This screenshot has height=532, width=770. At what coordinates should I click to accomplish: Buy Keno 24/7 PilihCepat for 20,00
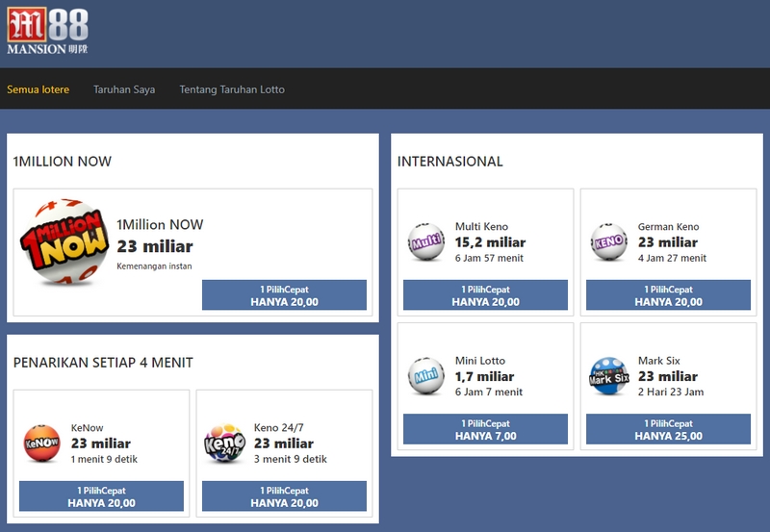click(284, 496)
